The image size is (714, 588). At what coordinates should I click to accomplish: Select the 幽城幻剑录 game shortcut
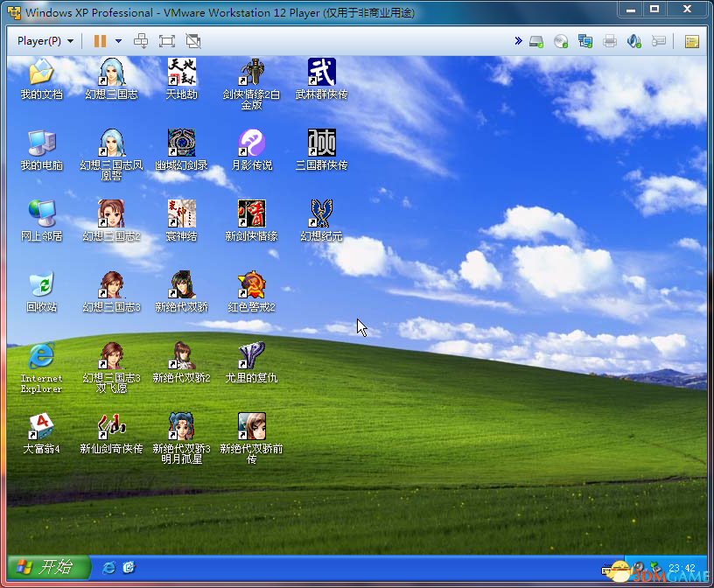coord(182,150)
